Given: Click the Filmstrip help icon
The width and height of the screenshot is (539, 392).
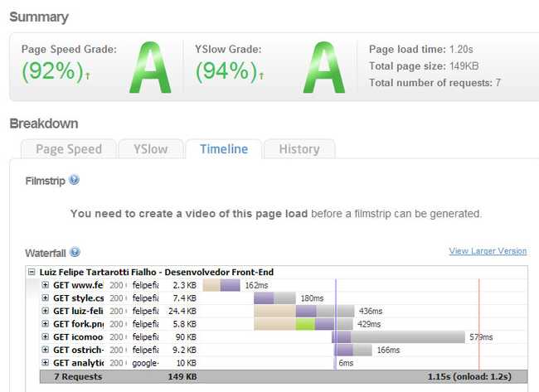Looking at the screenshot, I should [75, 180].
